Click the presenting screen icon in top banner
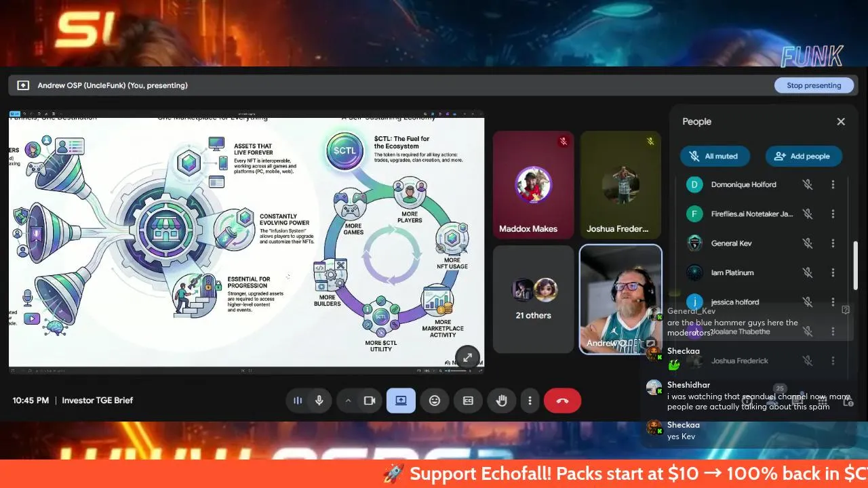This screenshot has height=488, width=868. (x=23, y=85)
